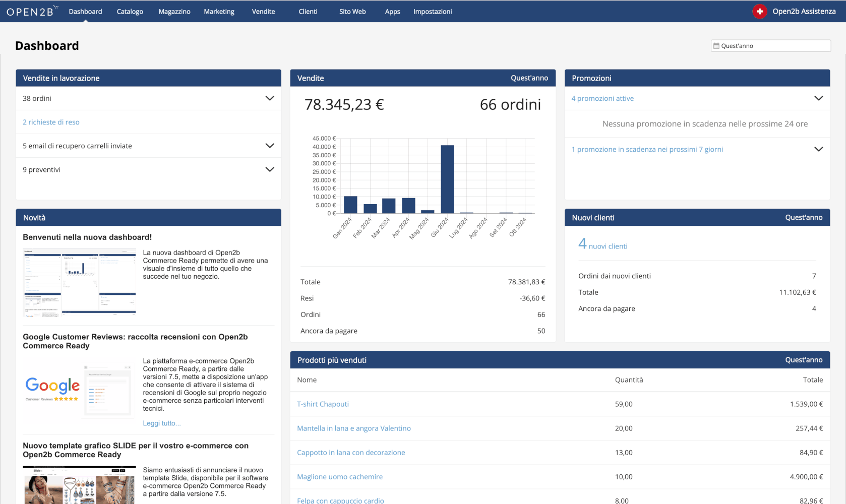Click the calendar icon in date filter
This screenshot has height=504, width=846.
(716, 46)
